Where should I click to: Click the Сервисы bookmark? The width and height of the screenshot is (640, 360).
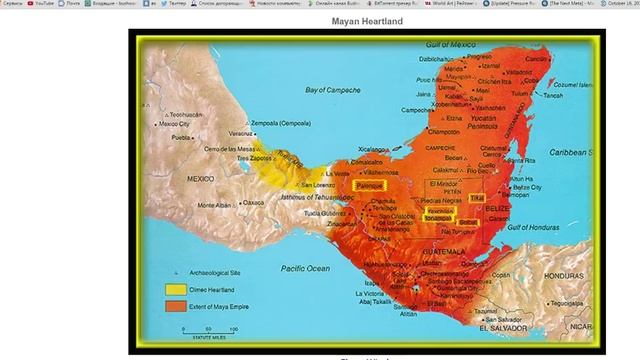click(12, 3)
